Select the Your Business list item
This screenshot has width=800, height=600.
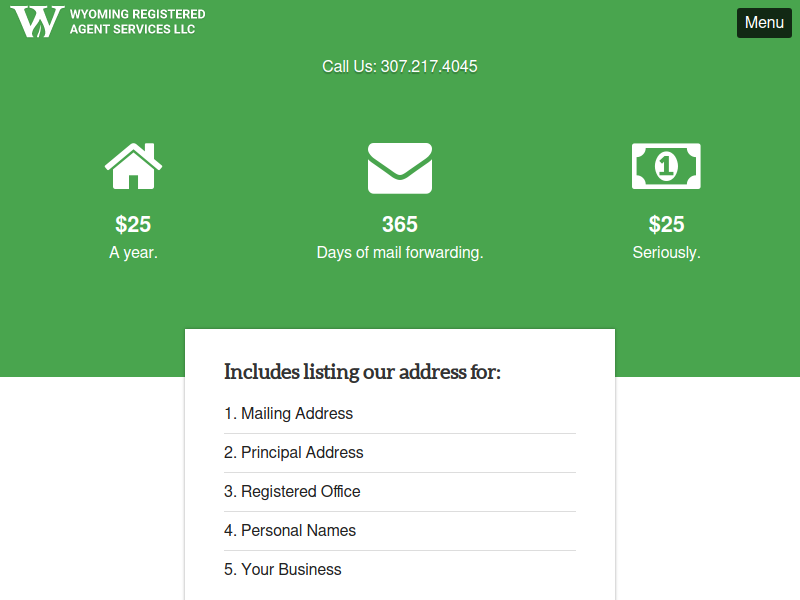(x=400, y=569)
